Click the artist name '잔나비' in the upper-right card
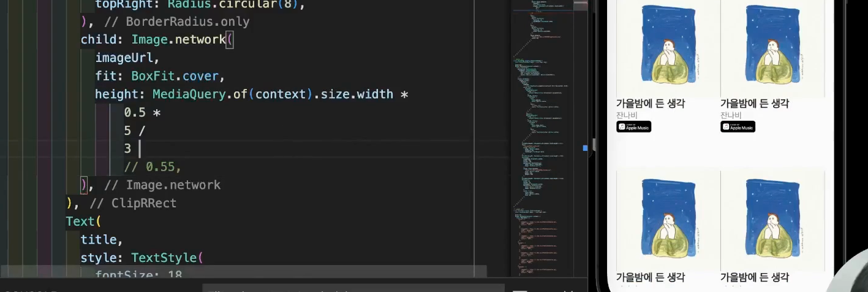868x292 pixels. (x=731, y=115)
